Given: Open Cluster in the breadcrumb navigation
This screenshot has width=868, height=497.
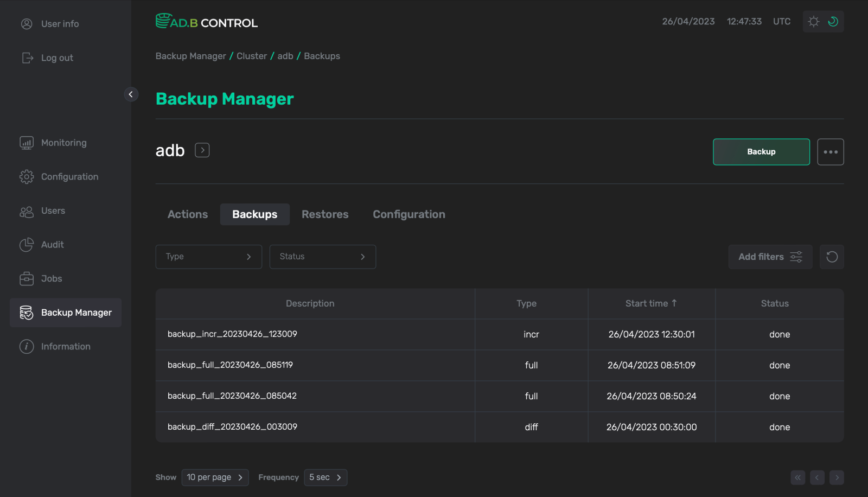Looking at the screenshot, I should coord(251,55).
